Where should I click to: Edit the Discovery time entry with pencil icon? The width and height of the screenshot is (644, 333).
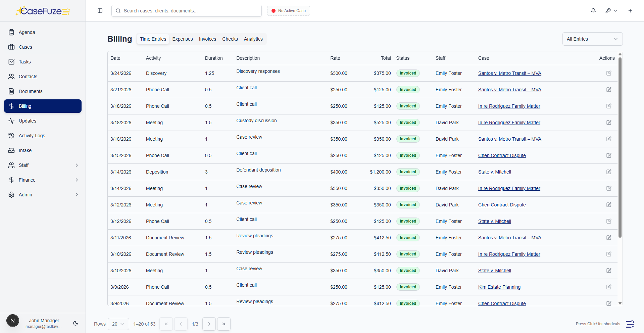pyautogui.click(x=609, y=73)
